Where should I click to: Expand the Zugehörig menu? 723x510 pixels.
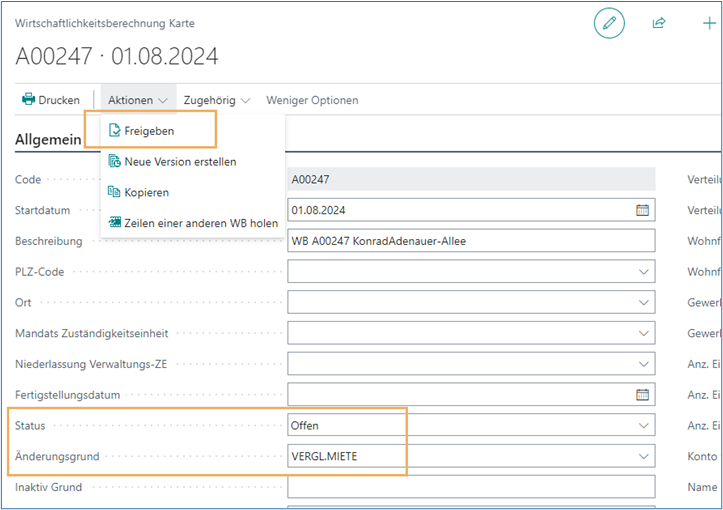coord(216,100)
